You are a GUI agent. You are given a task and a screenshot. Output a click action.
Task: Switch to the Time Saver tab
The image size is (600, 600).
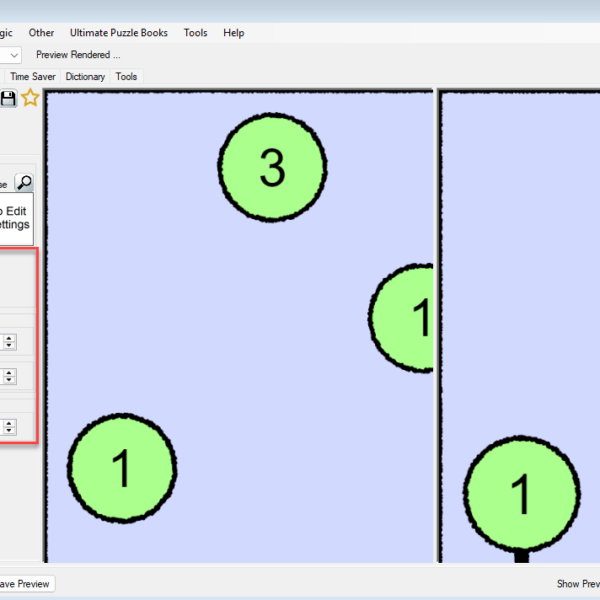(x=33, y=77)
